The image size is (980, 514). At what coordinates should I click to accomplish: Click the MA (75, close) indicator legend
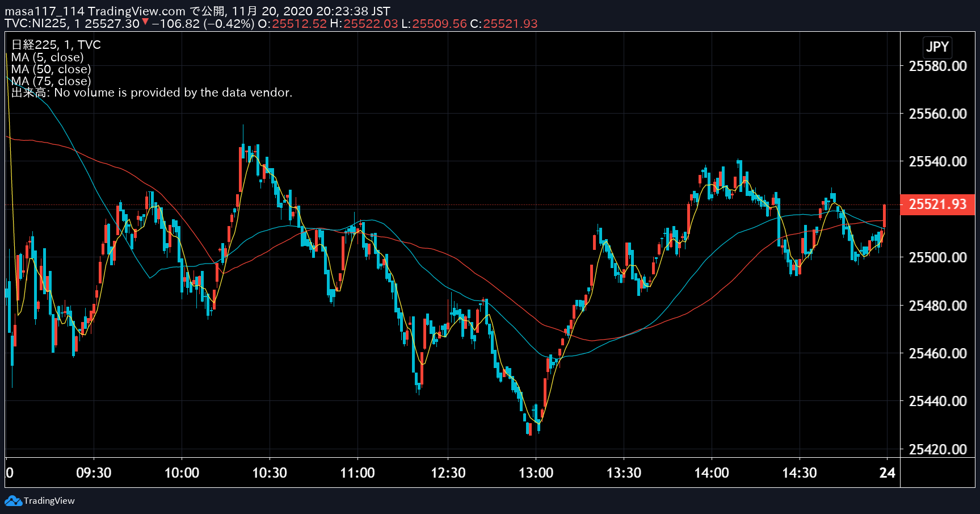coord(51,81)
